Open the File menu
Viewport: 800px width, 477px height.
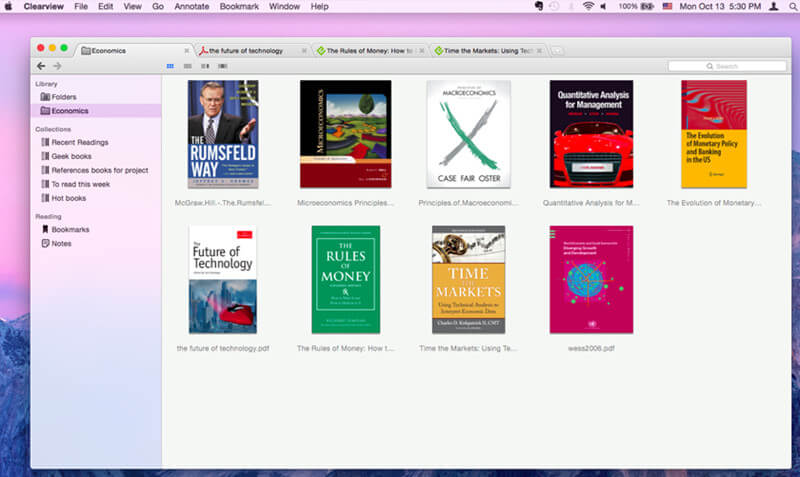point(81,7)
